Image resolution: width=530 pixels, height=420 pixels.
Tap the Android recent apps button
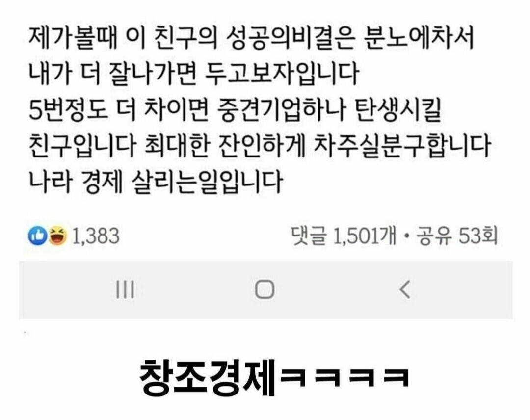[125, 290]
